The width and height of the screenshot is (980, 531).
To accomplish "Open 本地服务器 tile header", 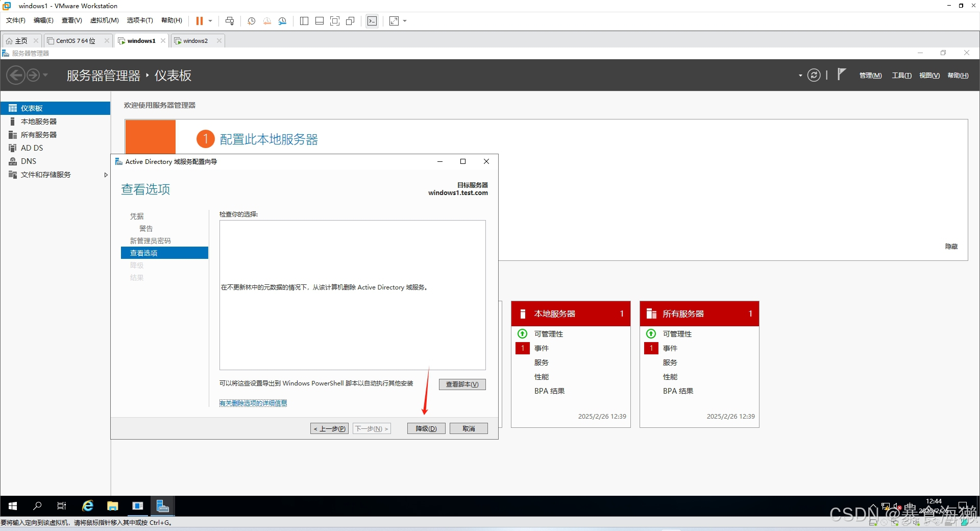I will tap(571, 313).
